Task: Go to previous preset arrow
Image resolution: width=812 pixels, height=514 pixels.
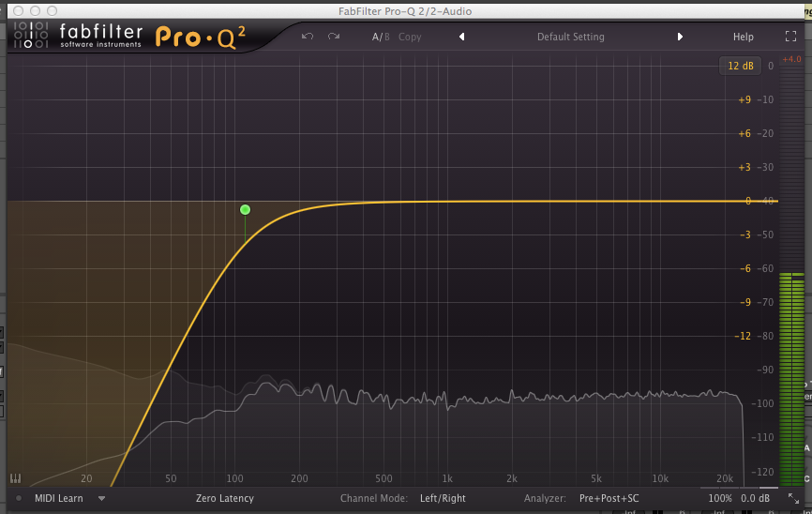Action: pos(461,37)
